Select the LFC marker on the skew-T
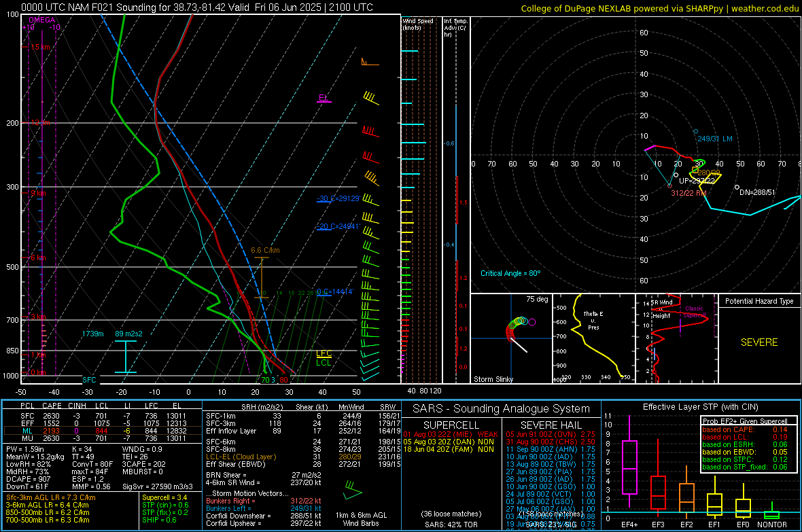The image size is (802, 532). [324, 353]
